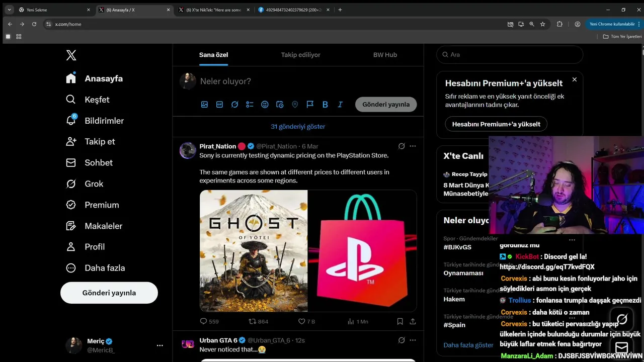Go to Takip et page
The height and width of the screenshot is (362, 644).
[x=91, y=141]
